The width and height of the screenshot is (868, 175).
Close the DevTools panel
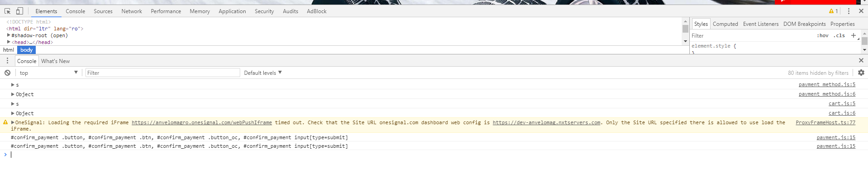(x=861, y=11)
